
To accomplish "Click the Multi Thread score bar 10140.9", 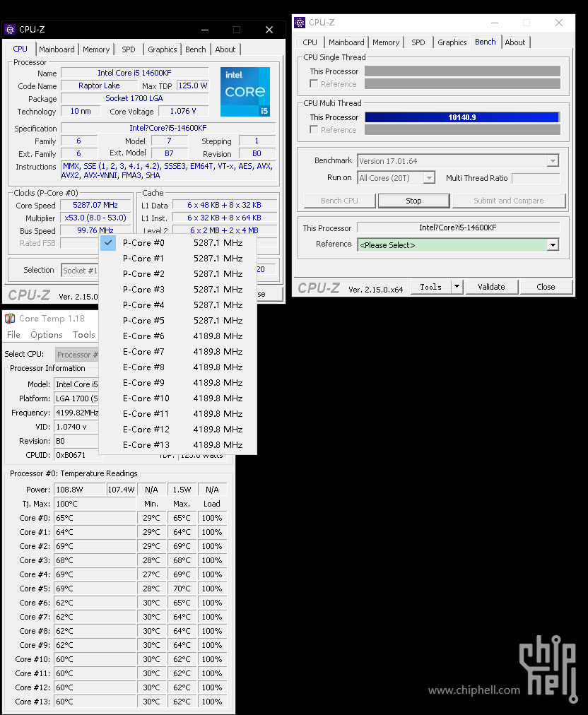I will point(462,117).
